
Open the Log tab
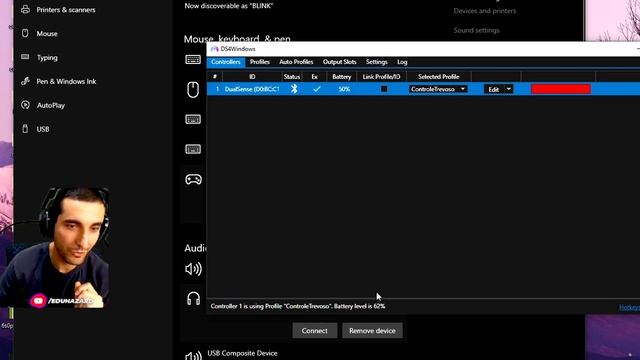tap(402, 62)
